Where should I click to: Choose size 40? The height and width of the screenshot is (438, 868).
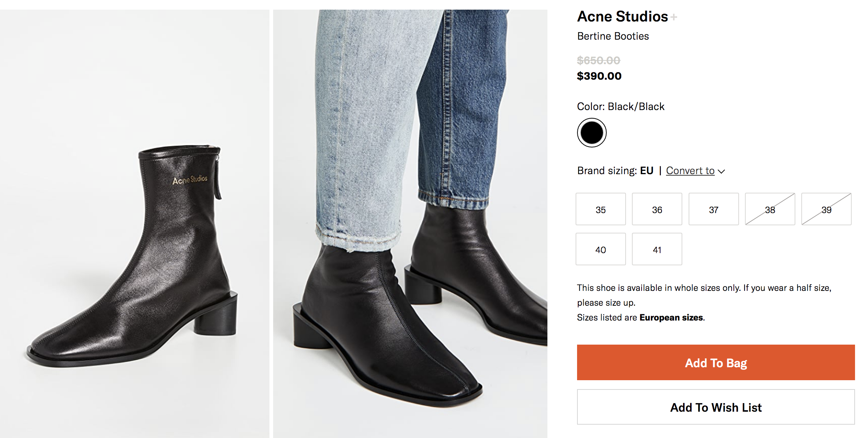600,249
